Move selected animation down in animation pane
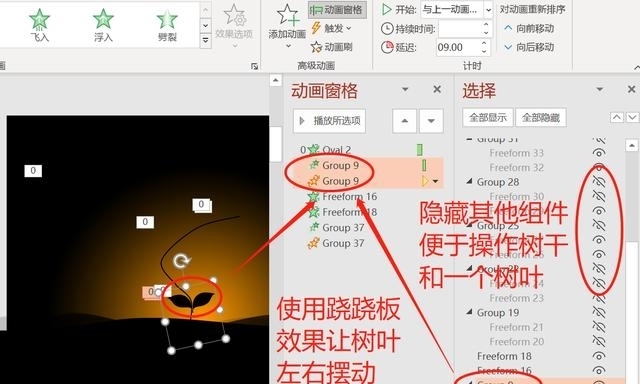Image resolution: width=640 pixels, height=384 pixels. [431, 121]
